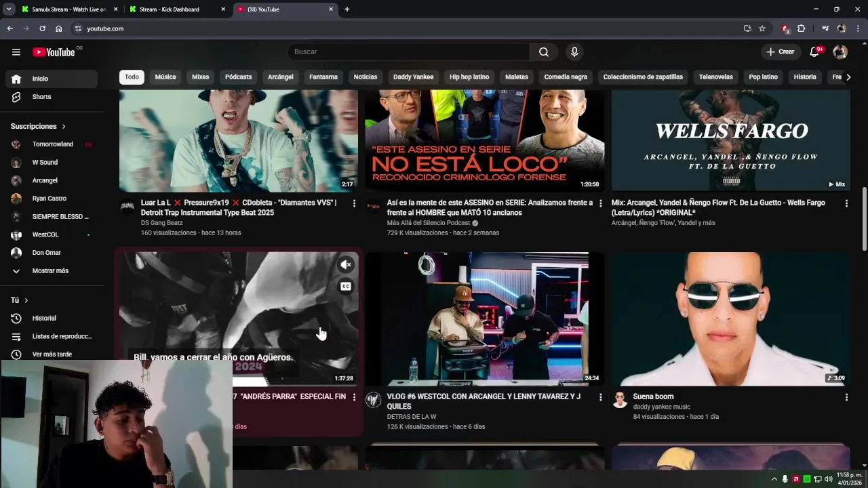Screen dimensions: 868x488
Task: Start voice search with microphone icon
Action: [574, 52]
